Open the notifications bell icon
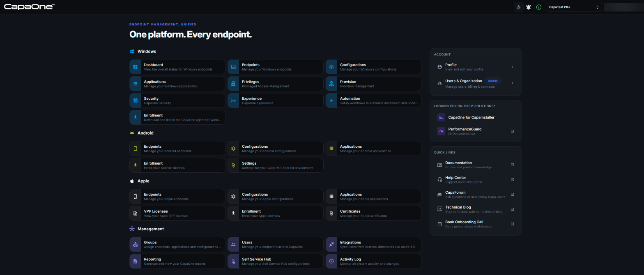 pos(529,7)
